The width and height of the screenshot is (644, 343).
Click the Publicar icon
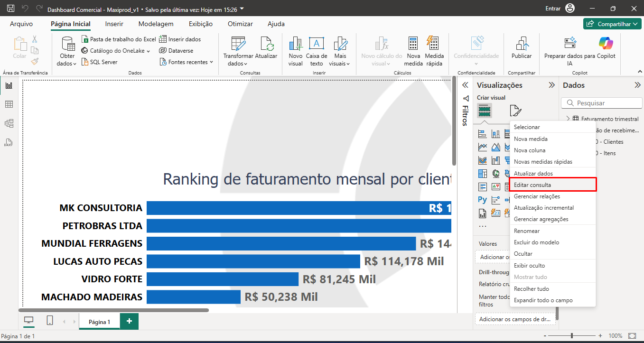pos(521,44)
